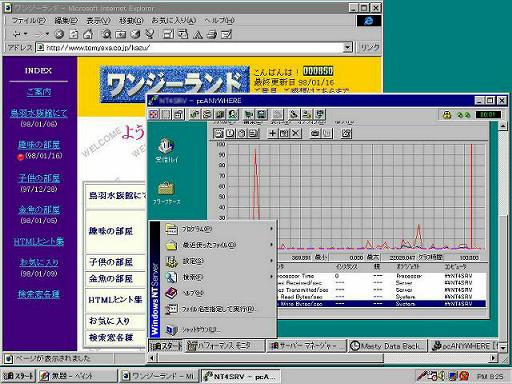
Task: Switch to パフォーマンス モニタ on remote taskbar
Action: point(225,346)
